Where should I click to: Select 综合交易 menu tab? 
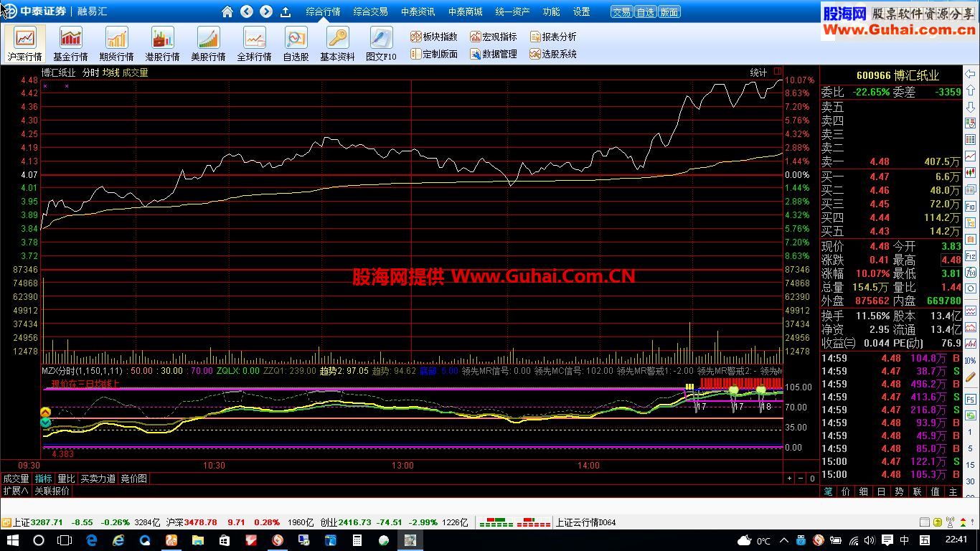tap(370, 11)
